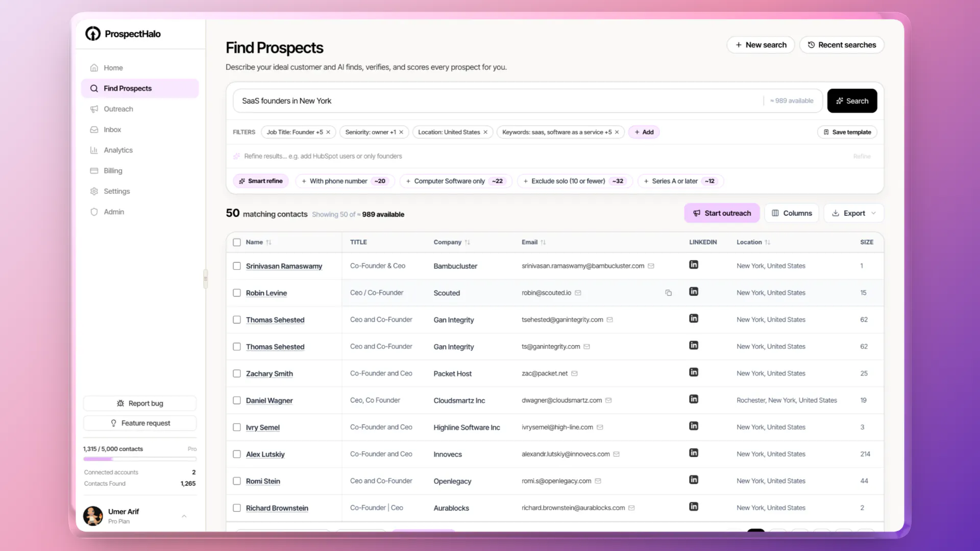This screenshot has height=551, width=980.
Task: Open LinkedIn icon for tsehested@ganintegrity.com row
Action: pos(694,319)
